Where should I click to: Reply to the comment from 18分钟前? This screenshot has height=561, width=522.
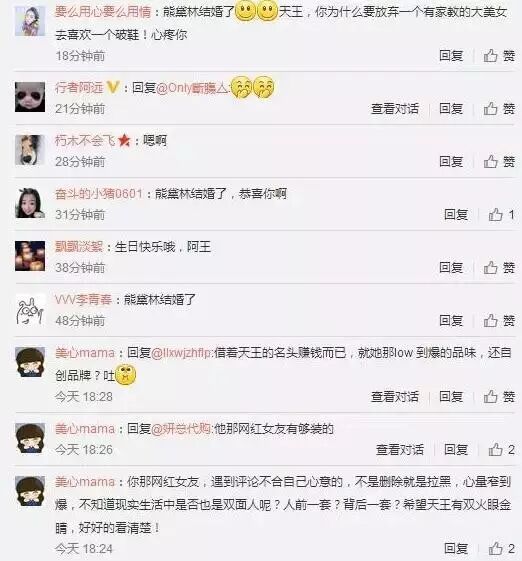(x=451, y=56)
